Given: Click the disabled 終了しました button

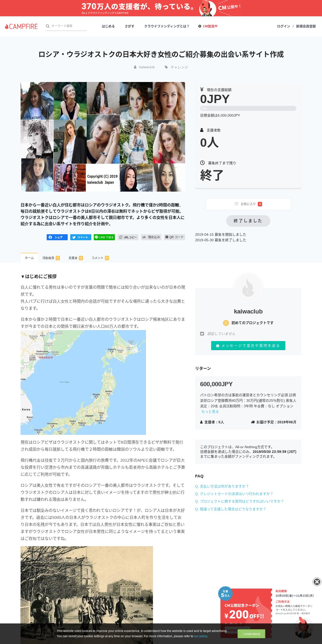Looking at the screenshot, I should pyautogui.click(x=248, y=221).
